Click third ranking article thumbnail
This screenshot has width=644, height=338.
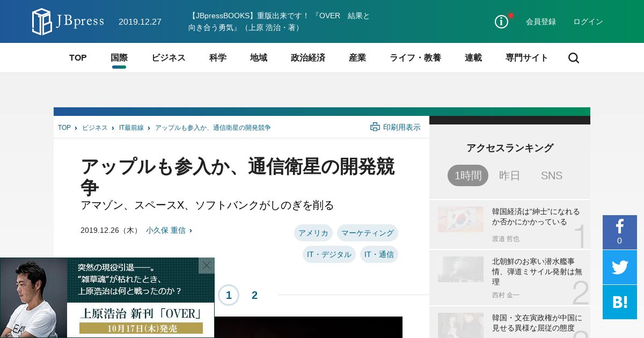click(460, 326)
